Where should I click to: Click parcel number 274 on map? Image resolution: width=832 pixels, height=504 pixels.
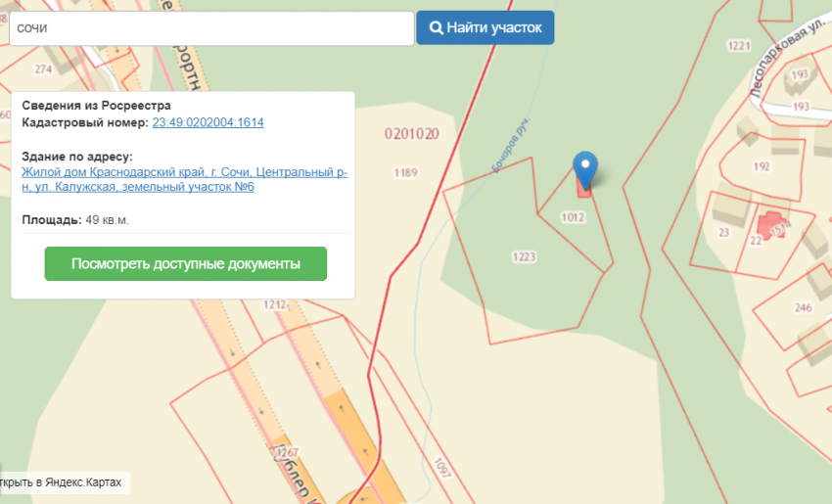click(x=42, y=69)
